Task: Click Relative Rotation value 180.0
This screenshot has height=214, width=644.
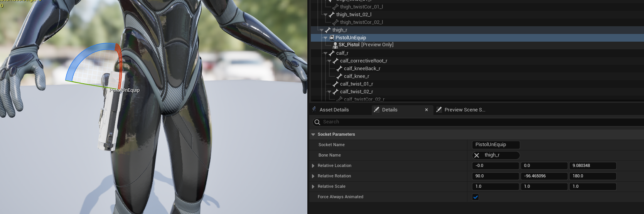Action: 593,176
